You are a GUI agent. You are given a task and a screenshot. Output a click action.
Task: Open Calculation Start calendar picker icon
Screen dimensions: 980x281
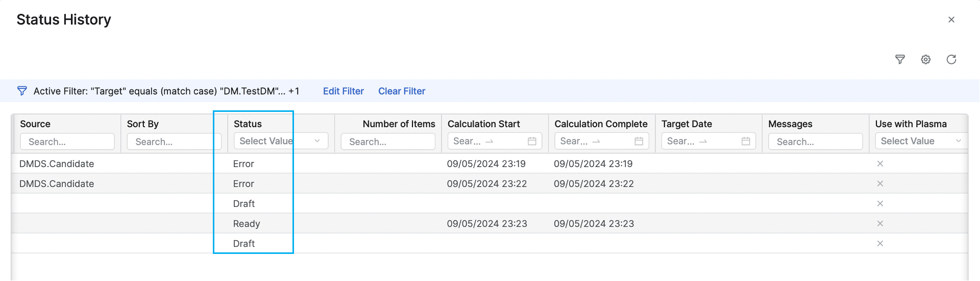[532, 142]
